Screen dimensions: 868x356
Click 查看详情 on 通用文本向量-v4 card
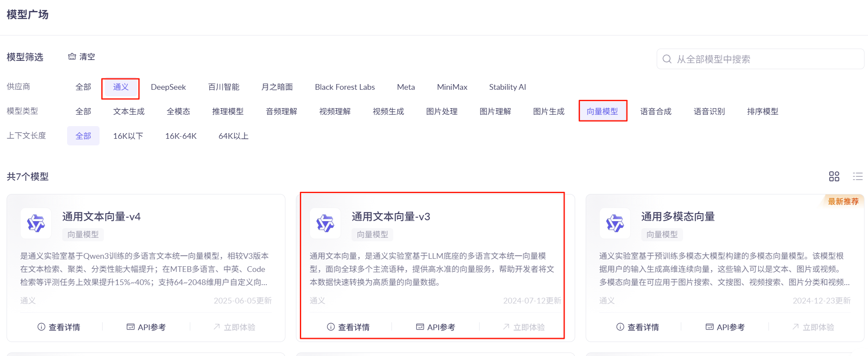pyautogui.click(x=59, y=327)
